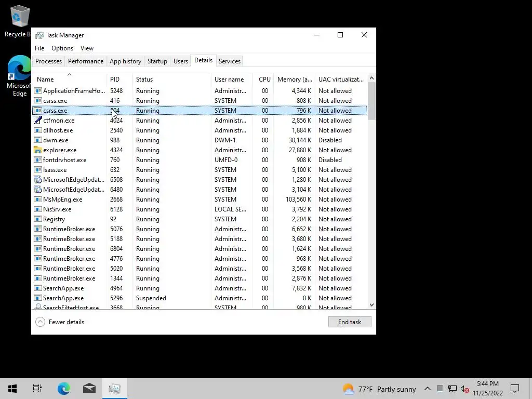The image size is (532, 399).
Task: Switch to the App history tab
Action: [125, 61]
